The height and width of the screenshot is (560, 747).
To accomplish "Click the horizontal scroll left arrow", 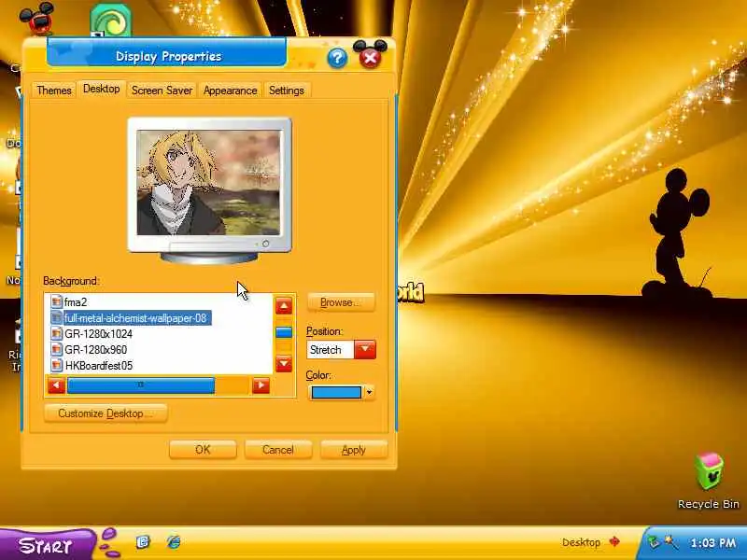I will (x=56, y=385).
